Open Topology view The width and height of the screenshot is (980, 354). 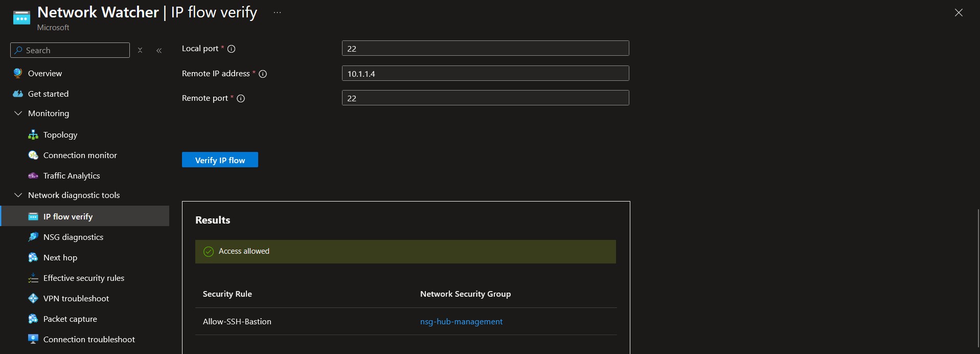click(x=60, y=135)
